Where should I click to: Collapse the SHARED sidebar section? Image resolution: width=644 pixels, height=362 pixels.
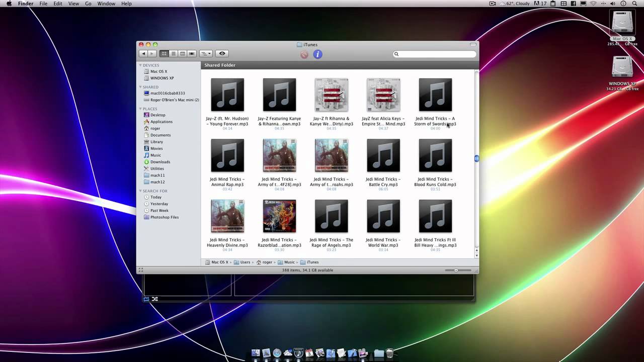pos(141,87)
